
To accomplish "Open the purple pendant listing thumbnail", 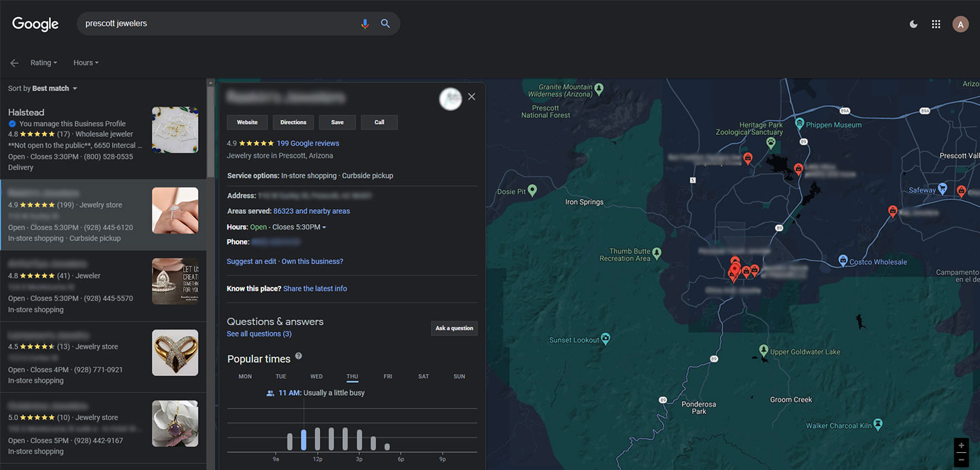I will point(175,424).
